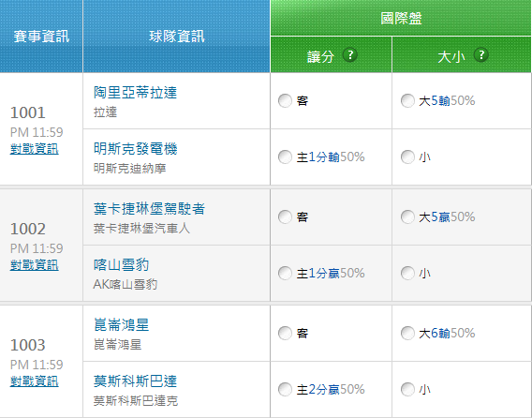The image size is (532, 418).
Task: Click match number 1001
Action: pos(27,112)
